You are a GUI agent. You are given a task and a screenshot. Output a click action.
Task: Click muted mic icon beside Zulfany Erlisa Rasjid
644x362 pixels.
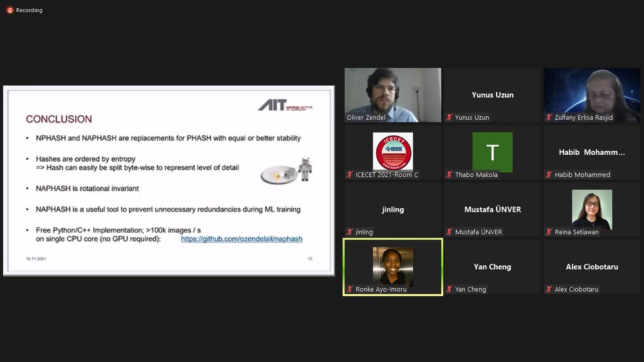click(549, 117)
